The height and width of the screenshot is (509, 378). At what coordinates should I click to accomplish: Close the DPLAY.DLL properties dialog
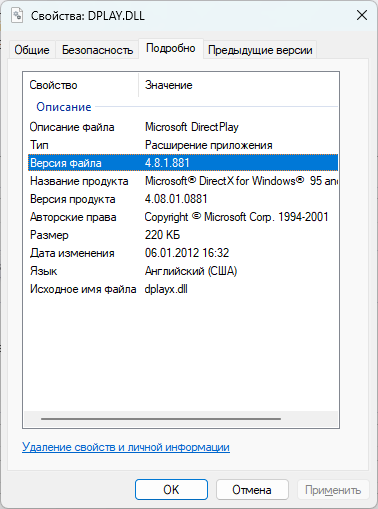[x=362, y=15]
